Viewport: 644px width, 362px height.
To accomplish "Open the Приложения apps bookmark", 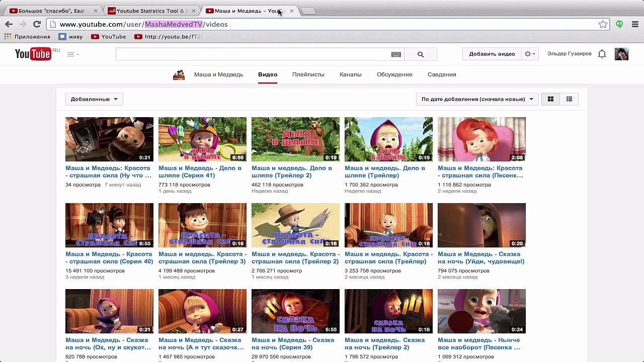I will (x=27, y=37).
